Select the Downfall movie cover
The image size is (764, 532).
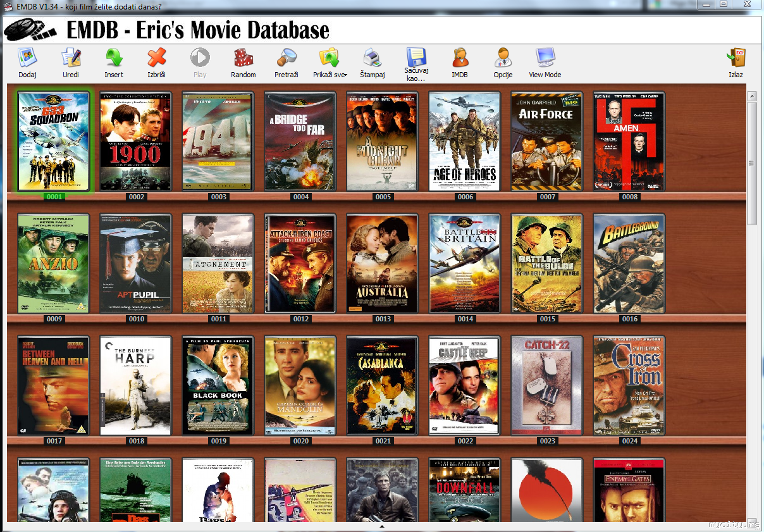point(465,490)
